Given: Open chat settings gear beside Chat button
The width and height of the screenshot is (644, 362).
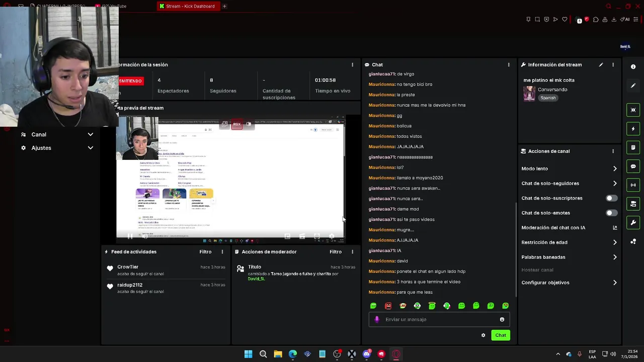Looking at the screenshot, I should click(483, 335).
